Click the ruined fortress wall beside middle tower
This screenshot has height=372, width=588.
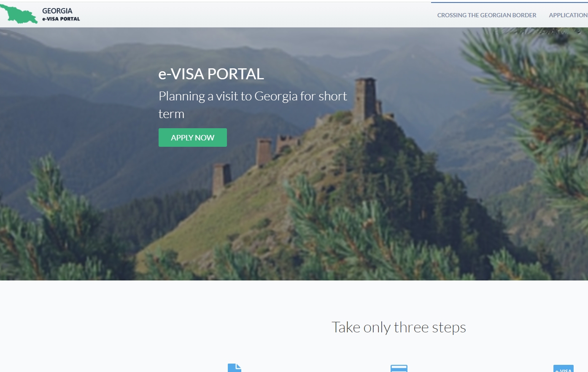tap(287, 143)
